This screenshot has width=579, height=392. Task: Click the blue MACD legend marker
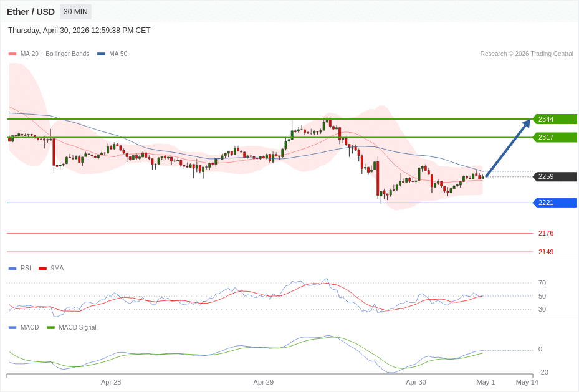click(x=12, y=328)
